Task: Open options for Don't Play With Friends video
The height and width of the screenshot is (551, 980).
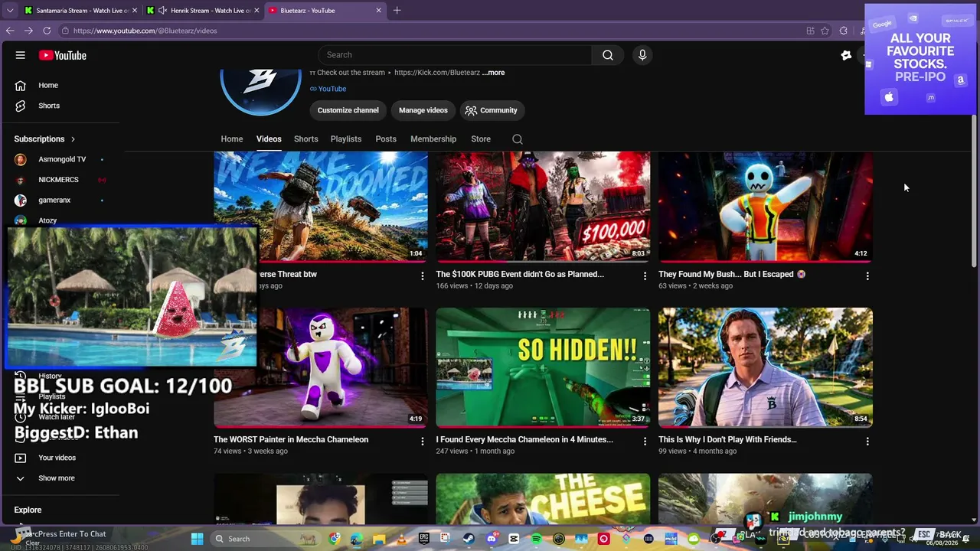Action: pos(867,441)
